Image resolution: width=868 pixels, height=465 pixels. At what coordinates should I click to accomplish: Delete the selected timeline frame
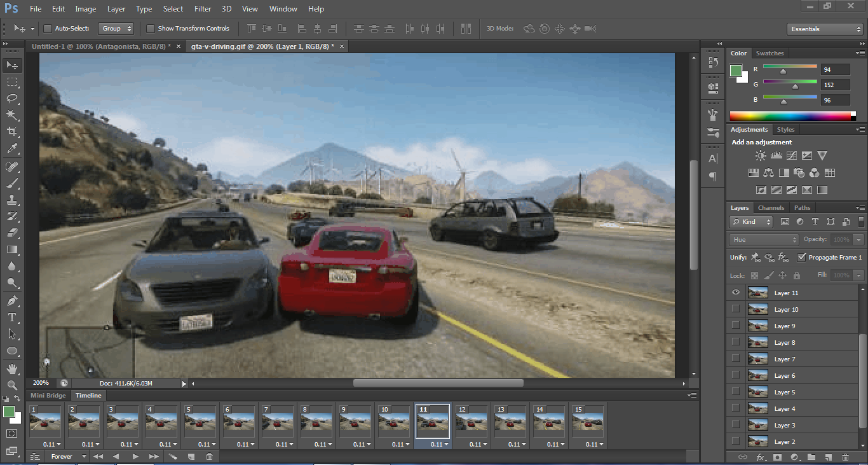[x=209, y=456]
